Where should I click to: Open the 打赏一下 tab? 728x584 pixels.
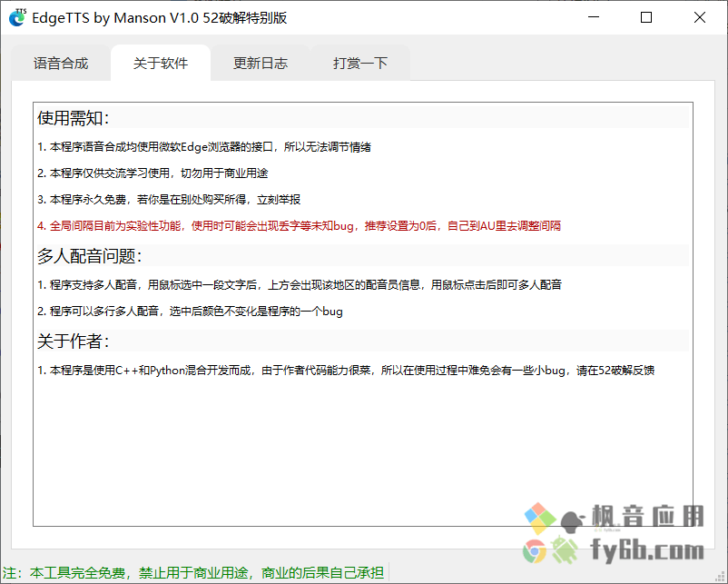[x=360, y=64]
